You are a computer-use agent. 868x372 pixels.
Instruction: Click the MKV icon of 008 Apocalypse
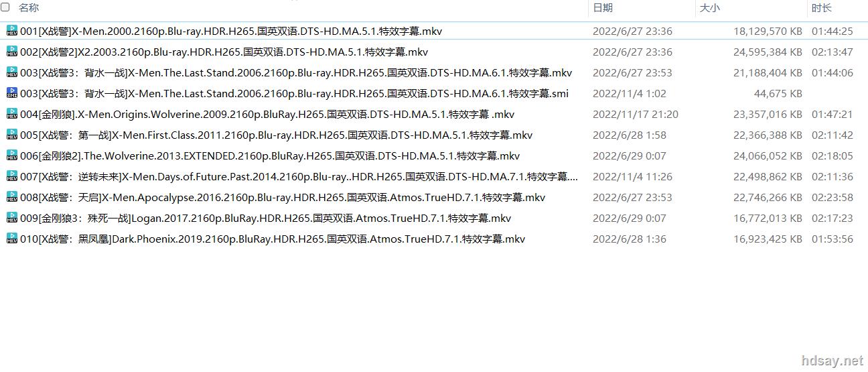click(x=12, y=197)
